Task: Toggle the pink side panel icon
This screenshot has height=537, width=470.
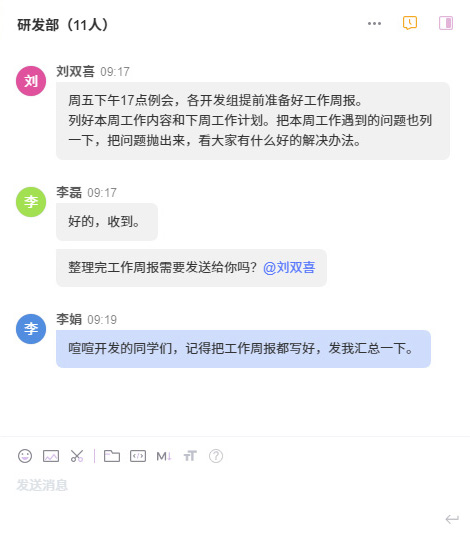Action: tap(446, 23)
